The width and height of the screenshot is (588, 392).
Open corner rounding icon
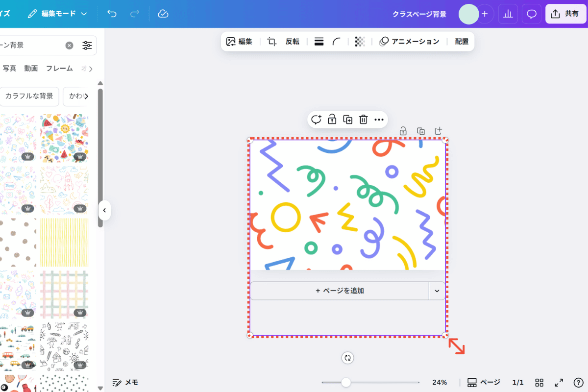point(337,42)
